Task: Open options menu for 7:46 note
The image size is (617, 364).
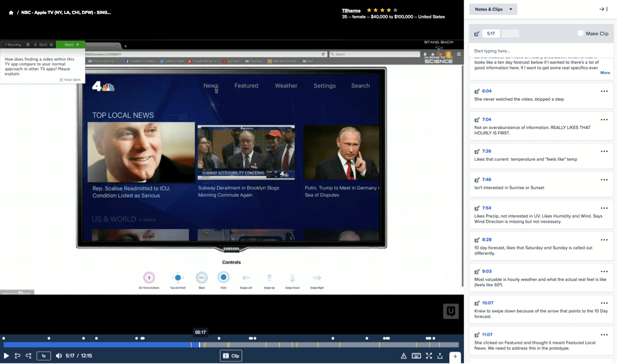Action: pyautogui.click(x=604, y=180)
